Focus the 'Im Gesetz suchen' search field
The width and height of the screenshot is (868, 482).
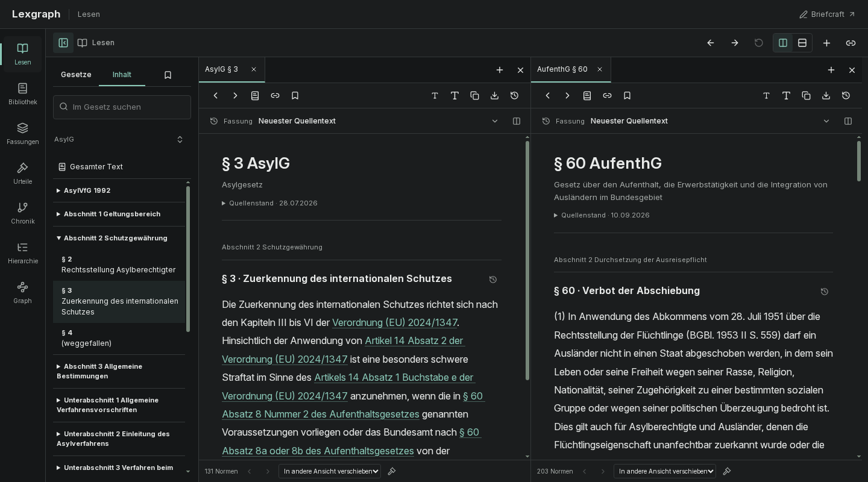point(122,107)
